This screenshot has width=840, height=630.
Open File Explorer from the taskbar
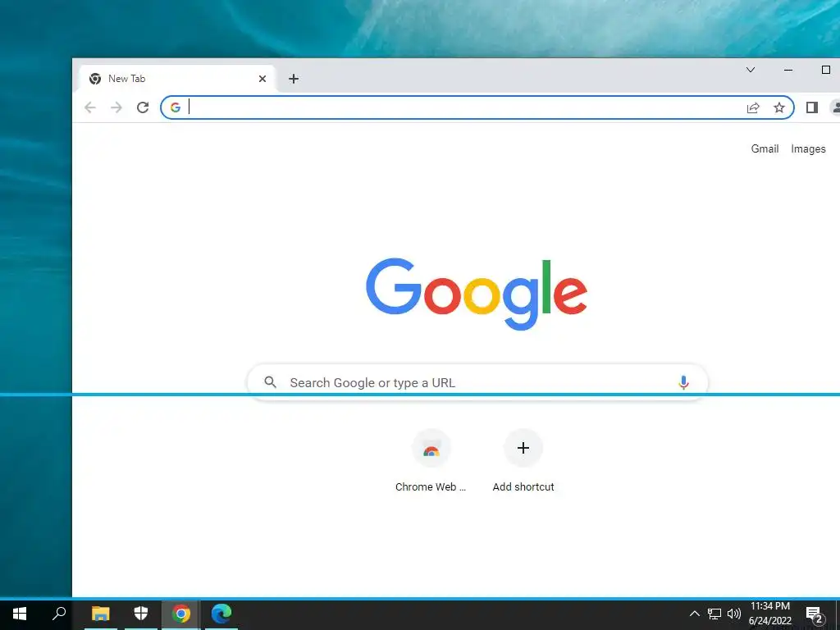point(101,614)
